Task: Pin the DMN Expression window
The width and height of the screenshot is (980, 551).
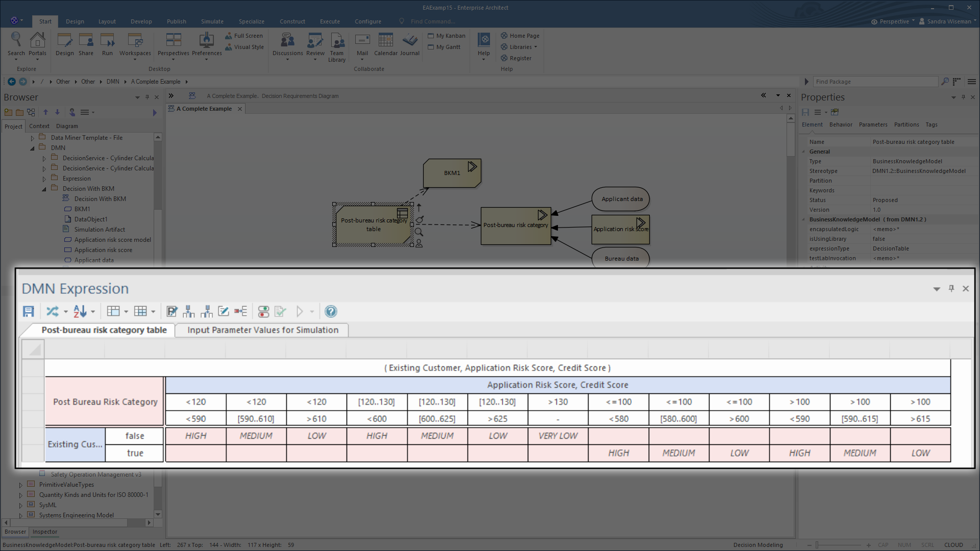Action: [x=951, y=288]
